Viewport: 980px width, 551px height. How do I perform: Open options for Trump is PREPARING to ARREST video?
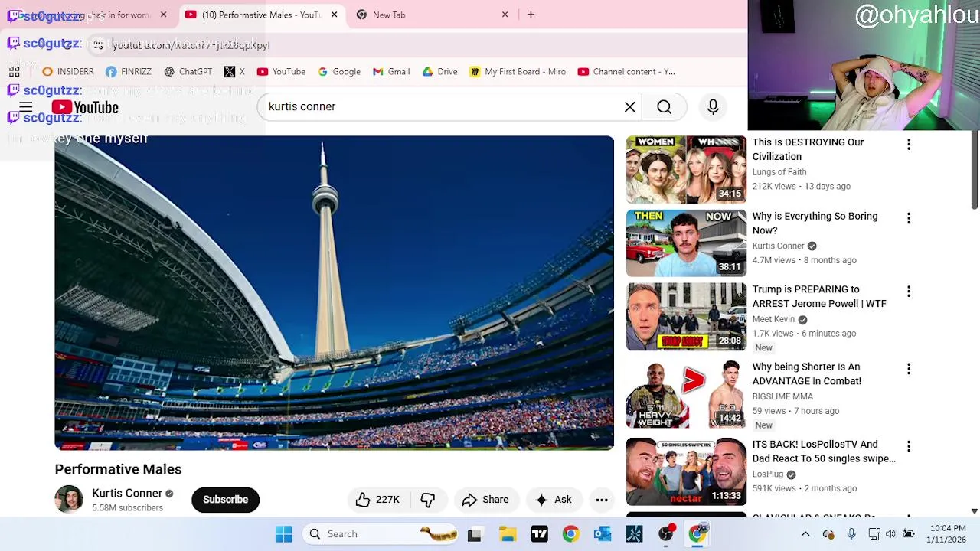[909, 292]
